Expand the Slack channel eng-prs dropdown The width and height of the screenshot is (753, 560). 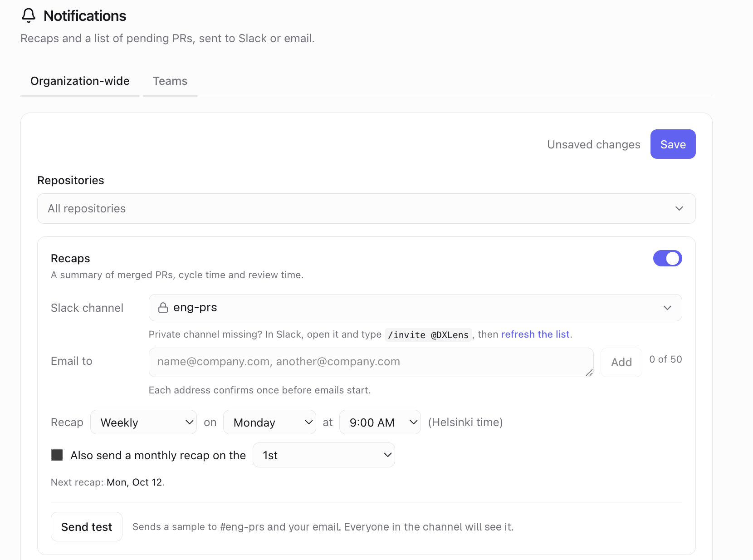coord(415,308)
